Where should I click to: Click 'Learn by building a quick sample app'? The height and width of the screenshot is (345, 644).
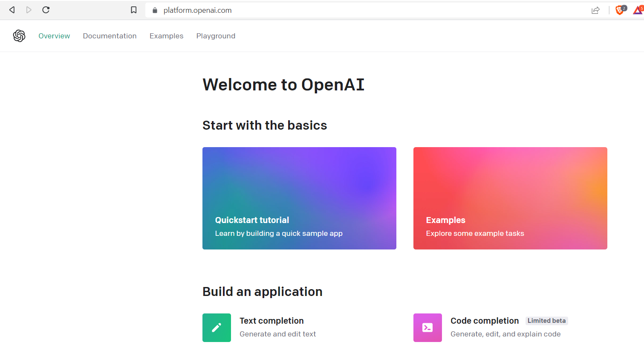coord(279,233)
